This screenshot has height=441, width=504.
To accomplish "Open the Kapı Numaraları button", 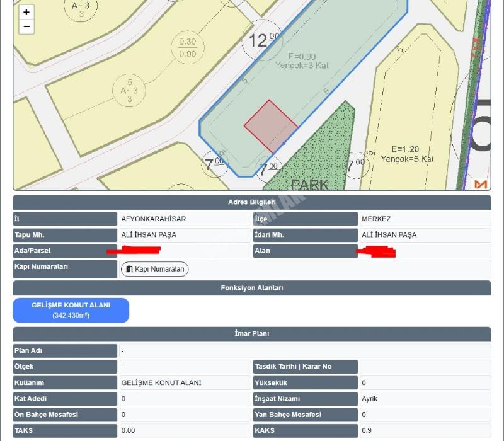I will click(x=154, y=269).
